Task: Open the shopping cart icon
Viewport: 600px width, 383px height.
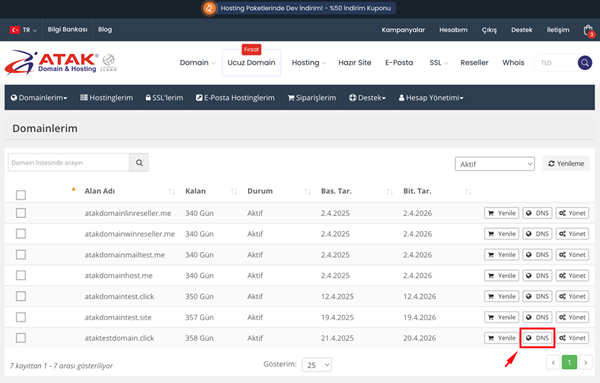Action: (x=589, y=30)
